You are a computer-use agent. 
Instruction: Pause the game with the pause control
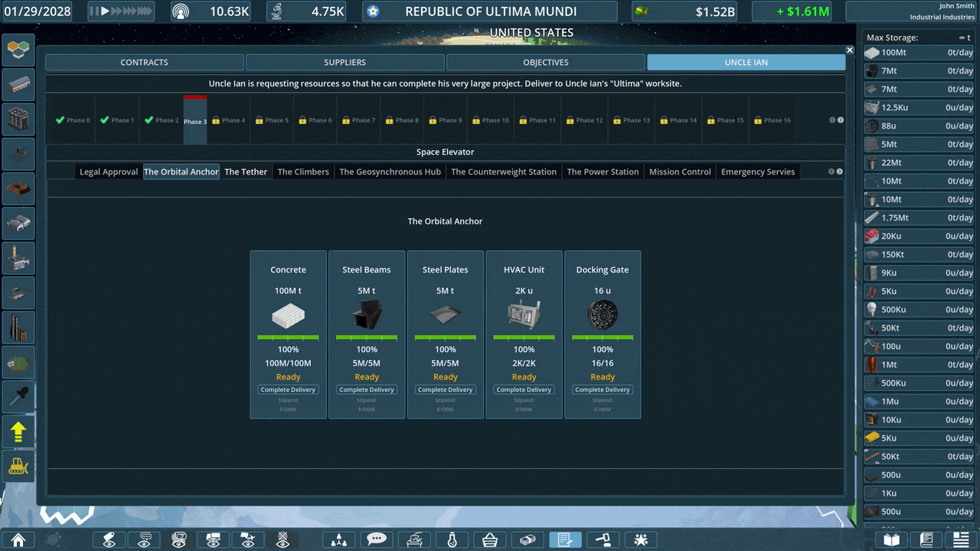click(x=95, y=11)
